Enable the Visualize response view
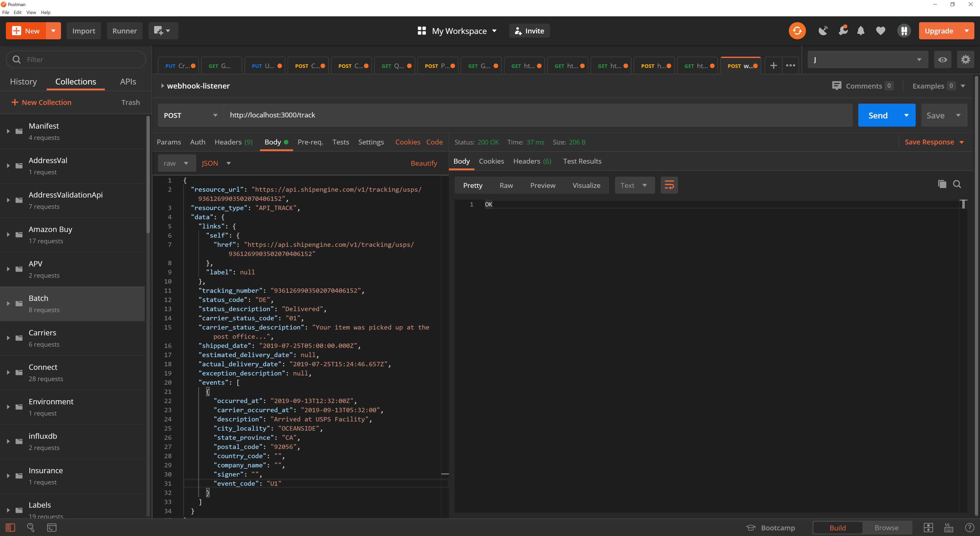The height and width of the screenshot is (536, 980). click(x=586, y=184)
